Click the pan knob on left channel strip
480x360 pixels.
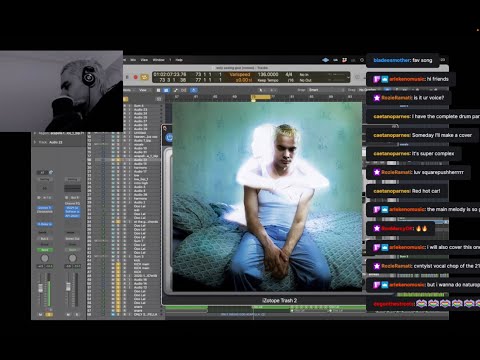click(44, 258)
